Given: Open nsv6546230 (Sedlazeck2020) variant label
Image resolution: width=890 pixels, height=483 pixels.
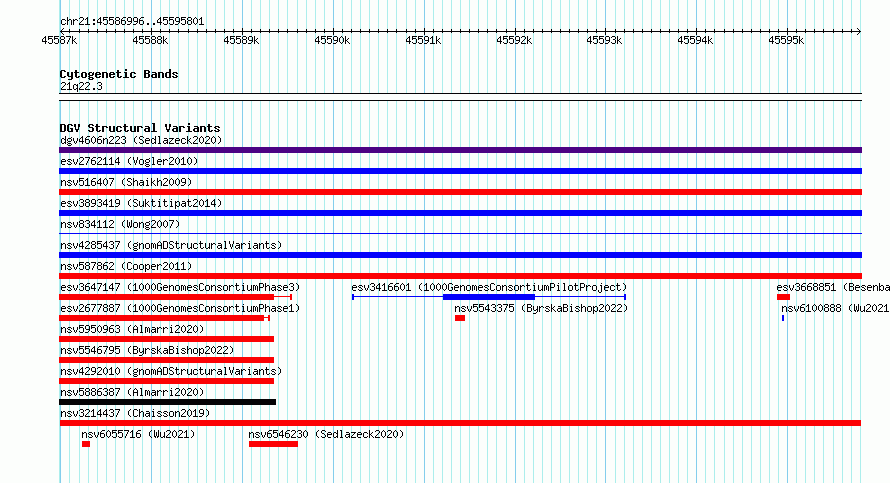Looking at the screenshot, I should pyautogui.click(x=326, y=434).
